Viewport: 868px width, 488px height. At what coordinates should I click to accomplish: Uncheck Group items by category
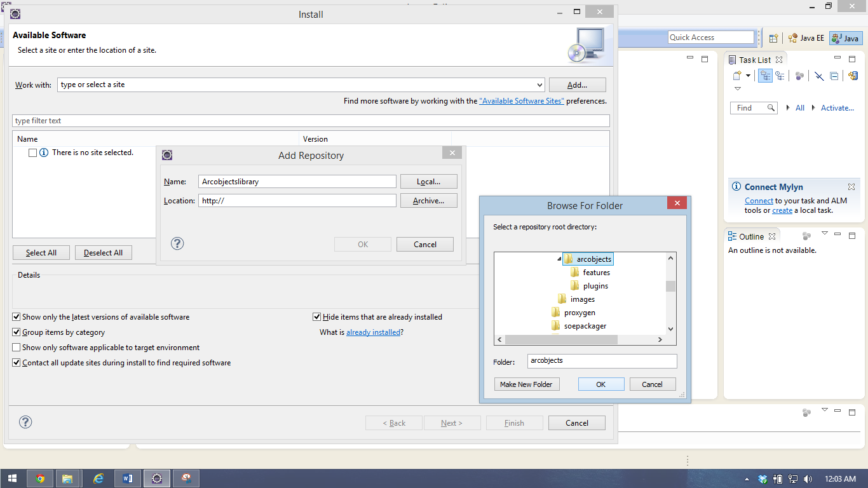pos(16,332)
